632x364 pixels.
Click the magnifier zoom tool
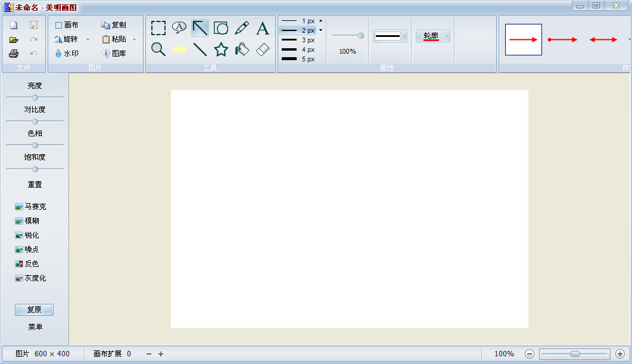(158, 49)
